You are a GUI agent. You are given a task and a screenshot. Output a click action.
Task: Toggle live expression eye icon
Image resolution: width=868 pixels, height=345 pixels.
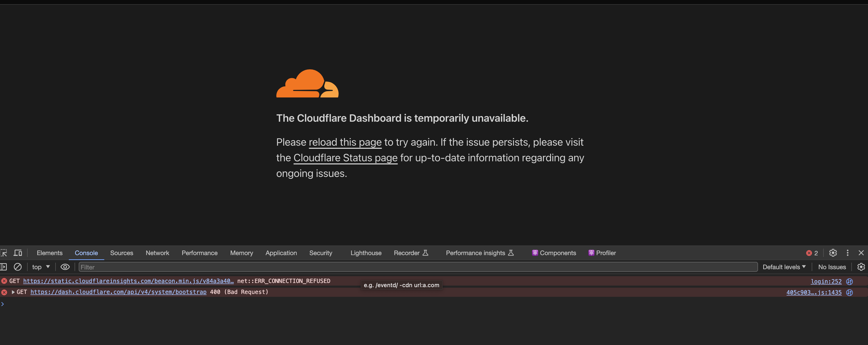point(65,267)
